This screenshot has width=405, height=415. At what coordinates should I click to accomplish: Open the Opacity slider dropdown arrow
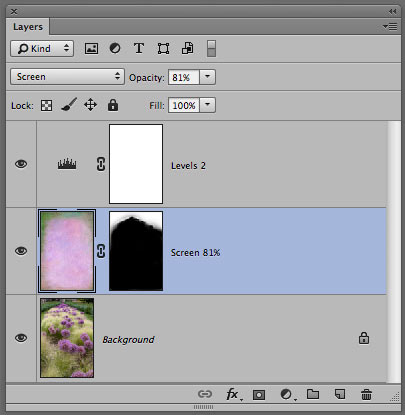(207, 77)
